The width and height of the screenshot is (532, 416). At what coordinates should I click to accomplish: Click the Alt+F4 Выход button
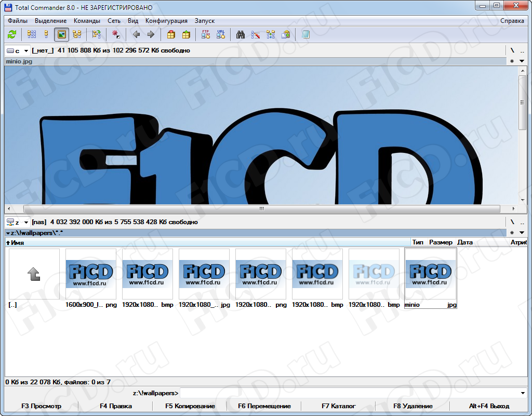coord(489,406)
